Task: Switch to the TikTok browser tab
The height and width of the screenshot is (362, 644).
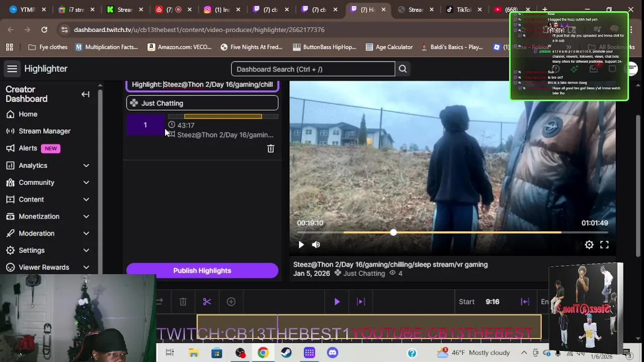Action: click(x=464, y=10)
